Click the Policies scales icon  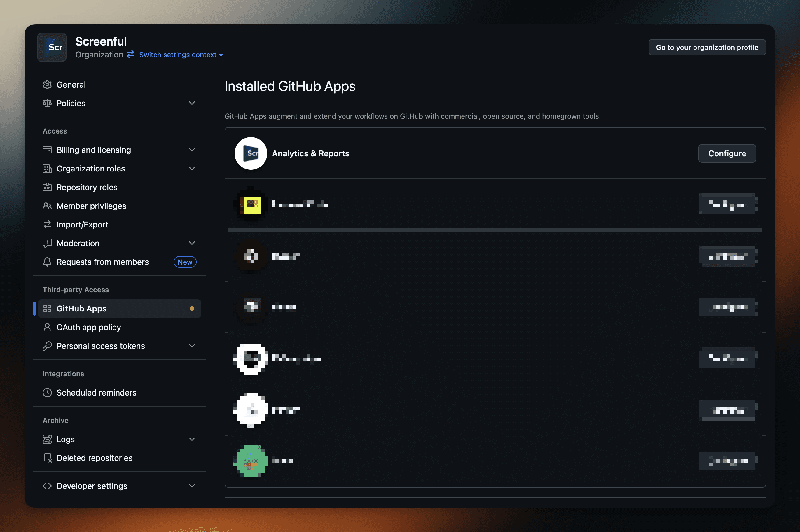tap(47, 103)
